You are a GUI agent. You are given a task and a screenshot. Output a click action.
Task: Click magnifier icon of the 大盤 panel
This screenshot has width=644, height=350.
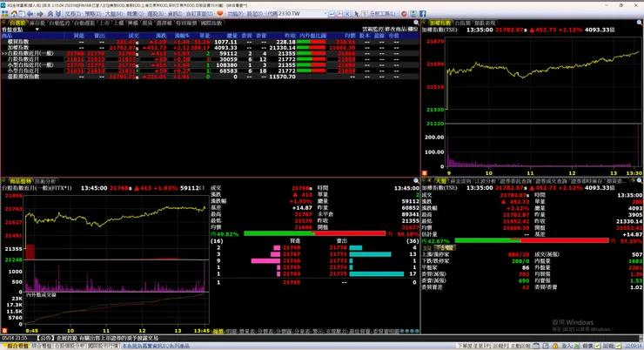(x=639, y=181)
